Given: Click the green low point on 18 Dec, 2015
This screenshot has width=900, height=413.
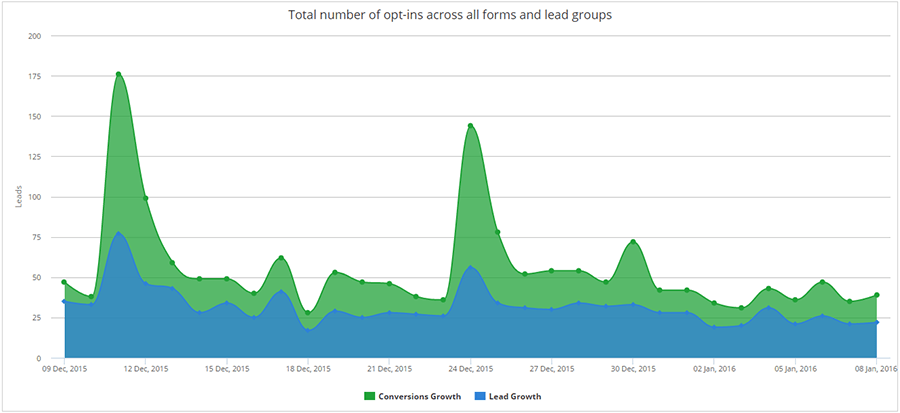Looking at the screenshot, I should [x=308, y=313].
